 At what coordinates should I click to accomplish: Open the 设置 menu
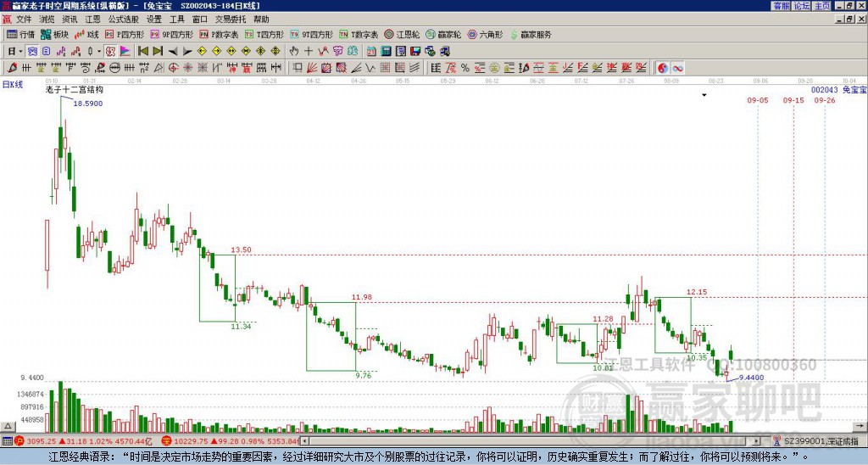point(154,20)
